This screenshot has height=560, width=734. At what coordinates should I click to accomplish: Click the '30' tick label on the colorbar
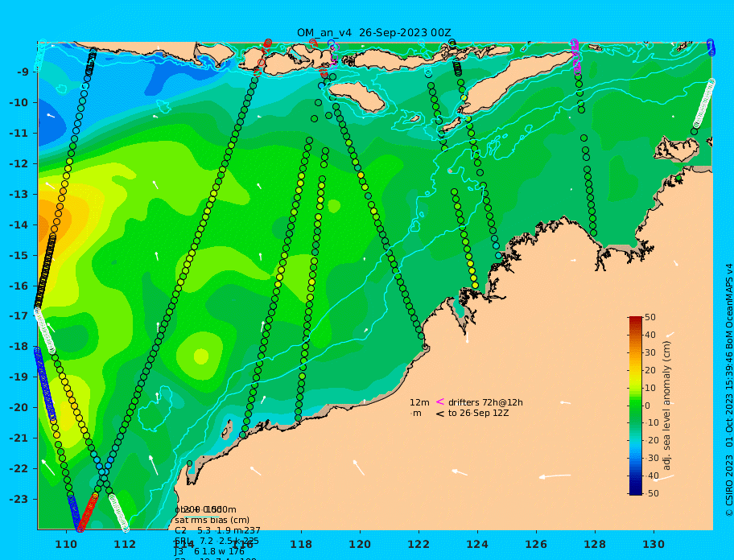(x=650, y=352)
